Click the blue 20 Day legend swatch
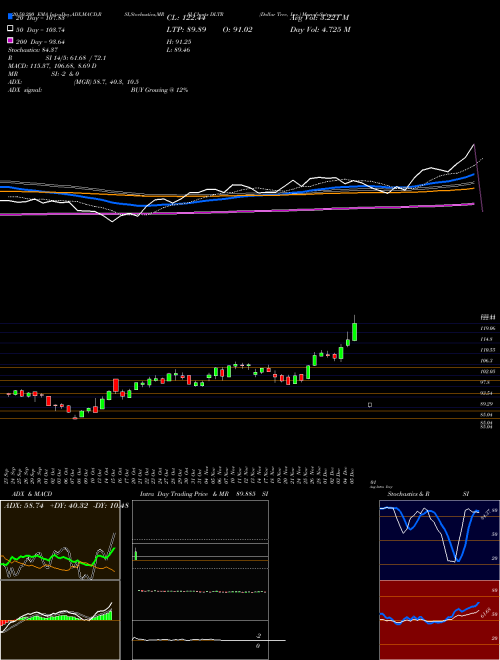 point(10,17)
